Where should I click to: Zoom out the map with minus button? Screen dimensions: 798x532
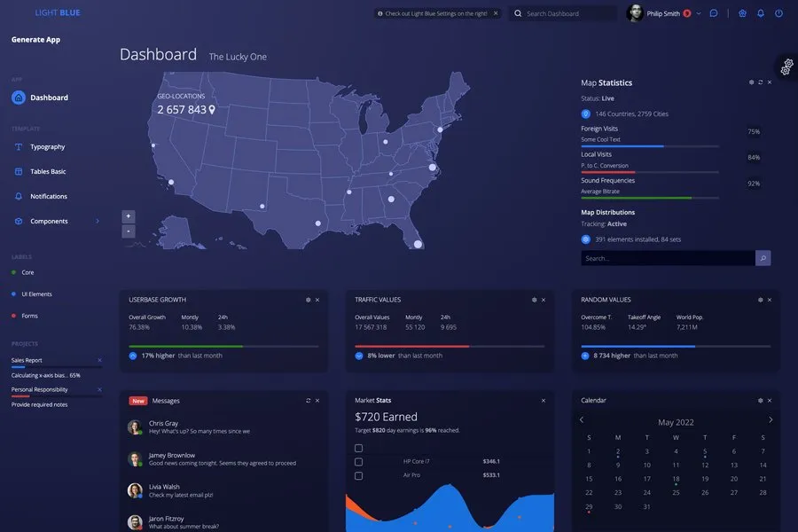(x=129, y=231)
